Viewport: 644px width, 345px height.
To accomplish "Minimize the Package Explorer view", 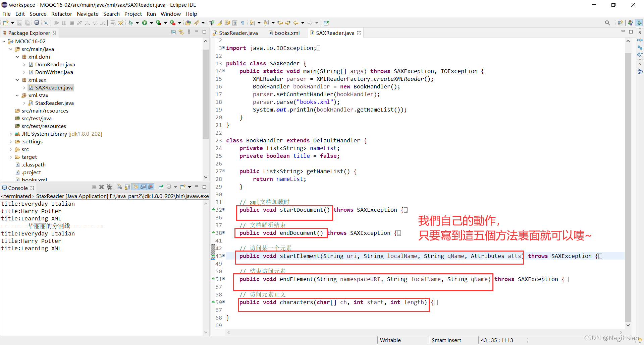I will point(197,31).
